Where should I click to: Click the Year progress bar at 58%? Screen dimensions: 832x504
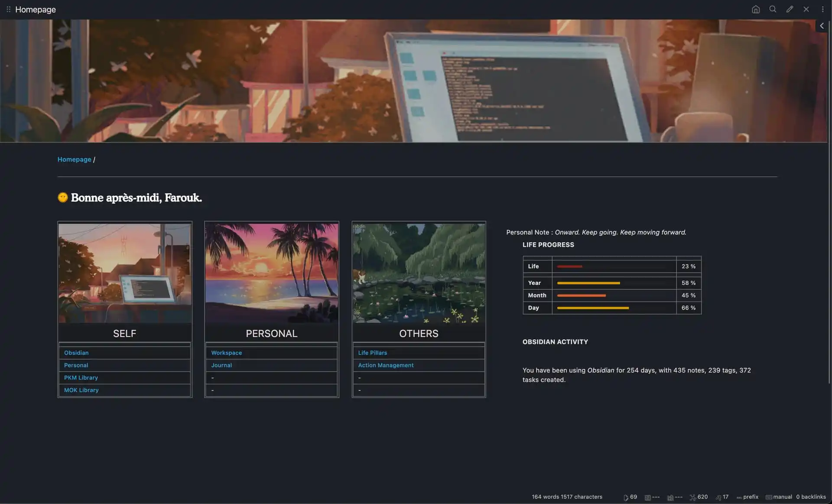click(588, 283)
